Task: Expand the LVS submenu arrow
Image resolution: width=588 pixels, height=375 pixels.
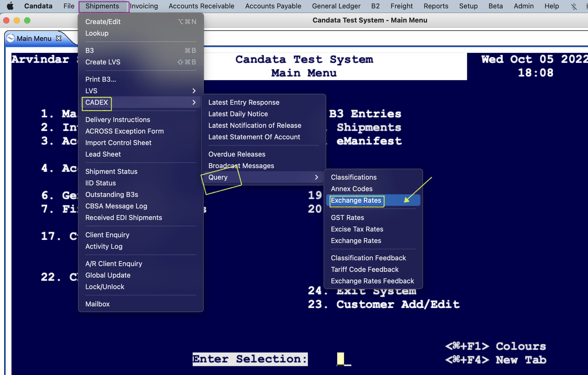Action: [x=194, y=91]
